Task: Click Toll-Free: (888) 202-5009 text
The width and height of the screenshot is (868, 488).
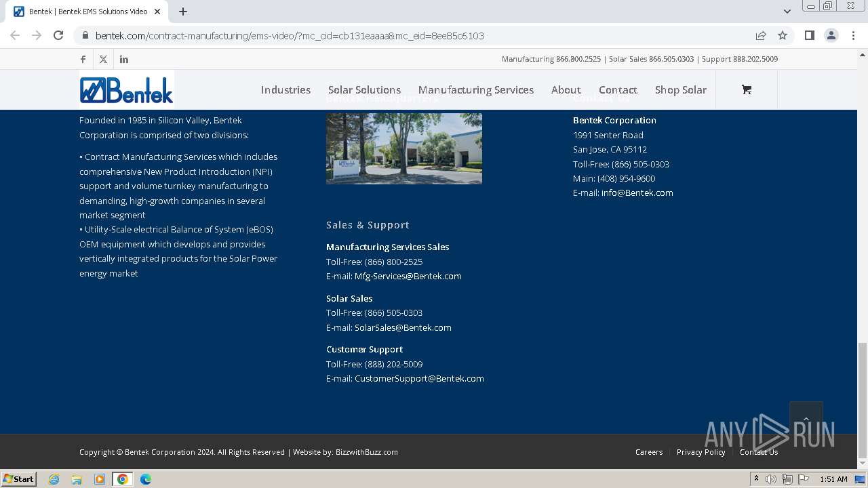Action: (x=374, y=364)
